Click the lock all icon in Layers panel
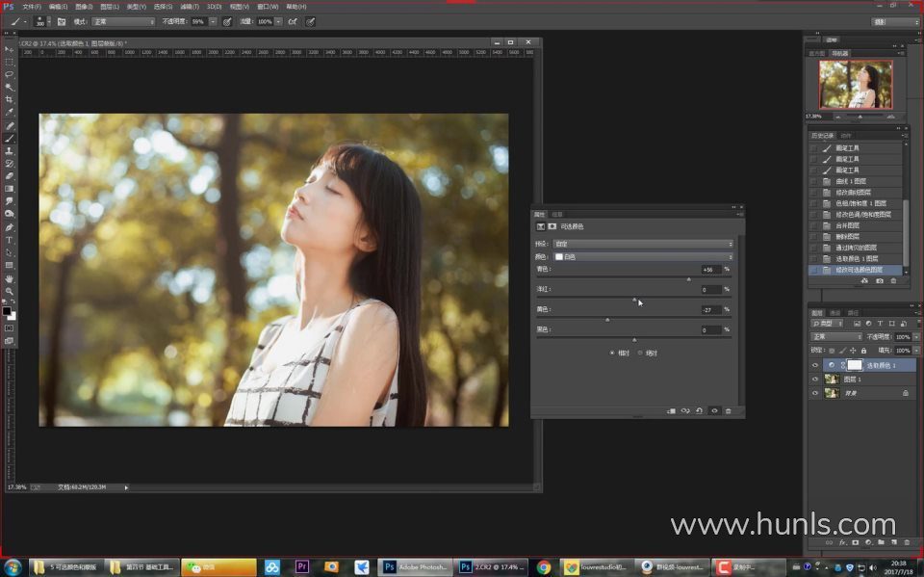 point(863,351)
